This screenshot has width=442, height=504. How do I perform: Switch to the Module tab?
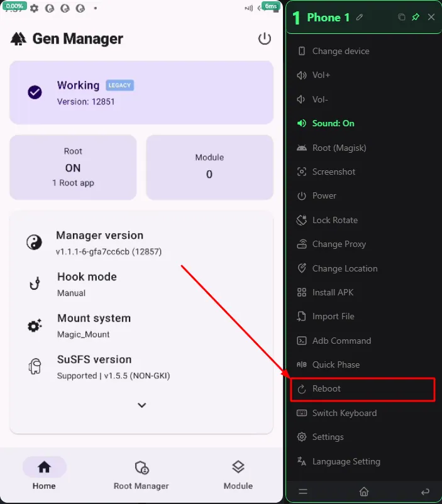point(238,474)
